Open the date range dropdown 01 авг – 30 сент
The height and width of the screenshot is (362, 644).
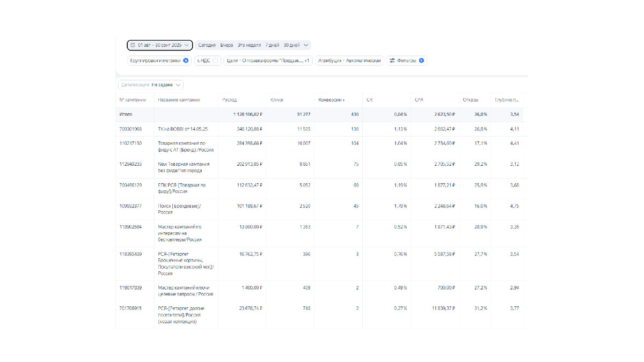coord(159,46)
